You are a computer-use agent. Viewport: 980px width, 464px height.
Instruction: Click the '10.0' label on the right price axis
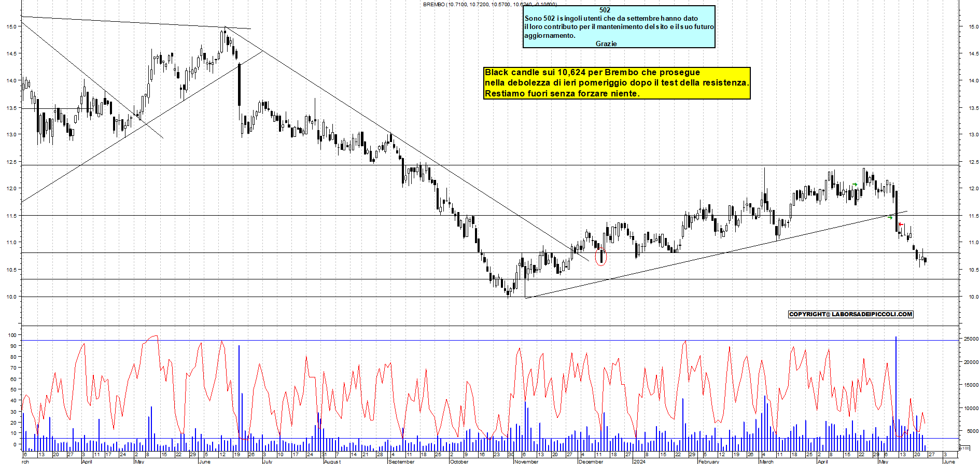[973, 297]
